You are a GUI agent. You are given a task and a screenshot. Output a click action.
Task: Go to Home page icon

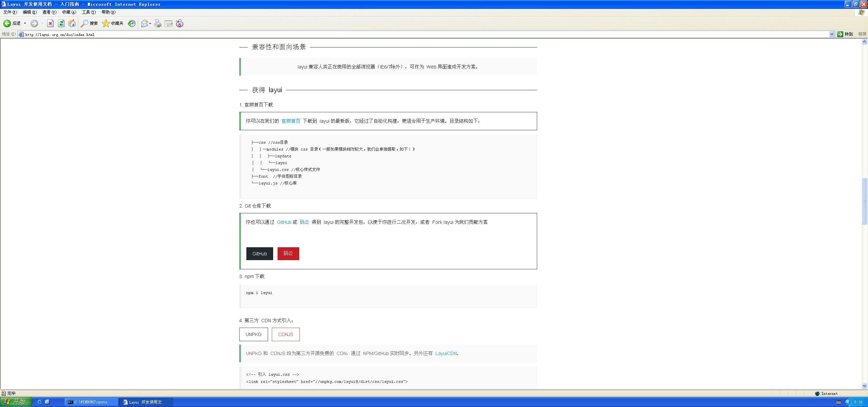click(72, 23)
